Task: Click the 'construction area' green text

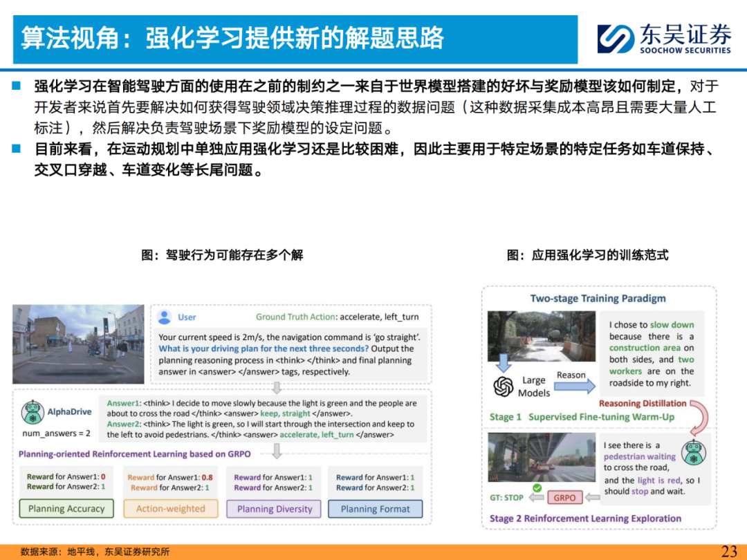Action: pyautogui.click(x=645, y=348)
